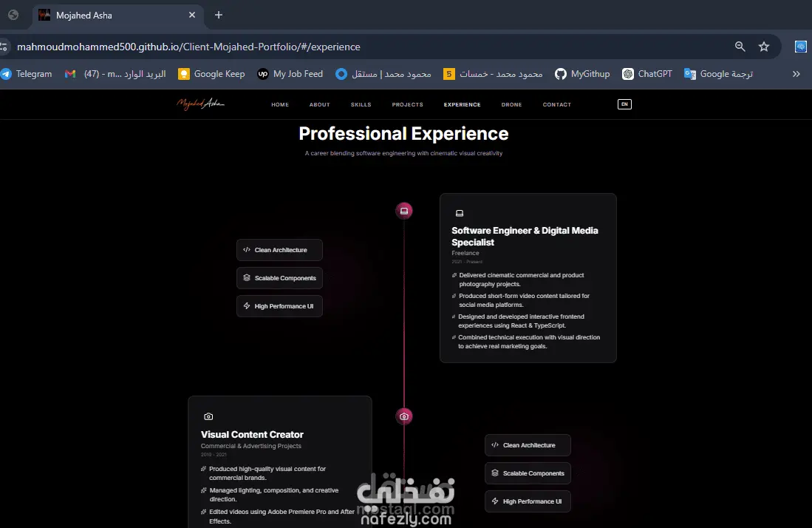The width and height of the screenshot is (812, 528).
Task: Click Commercial & Advertising Projects subtitle
Action: click(250, 446)
